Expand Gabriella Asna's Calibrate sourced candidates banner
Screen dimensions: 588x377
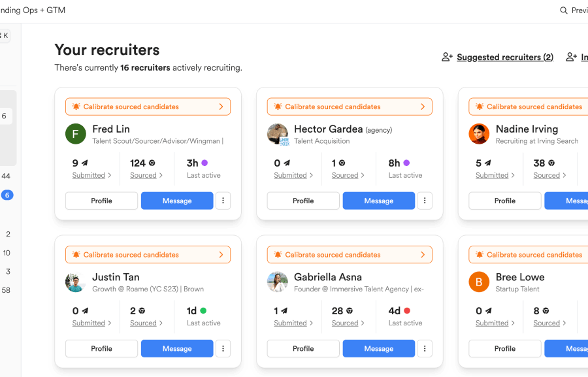point(350,255)
